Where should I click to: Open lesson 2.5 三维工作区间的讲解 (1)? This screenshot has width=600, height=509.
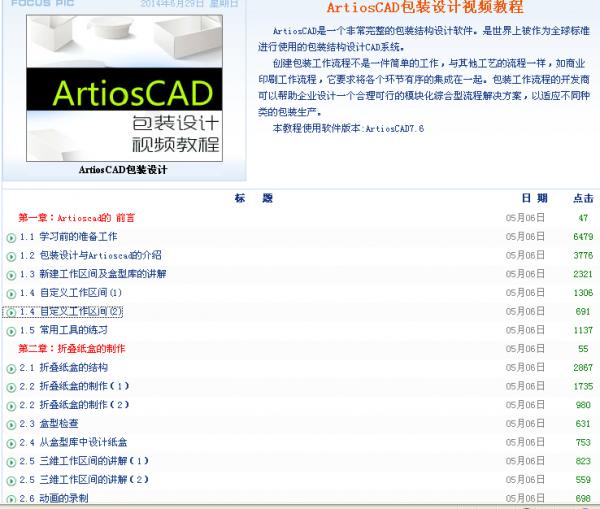84,461
